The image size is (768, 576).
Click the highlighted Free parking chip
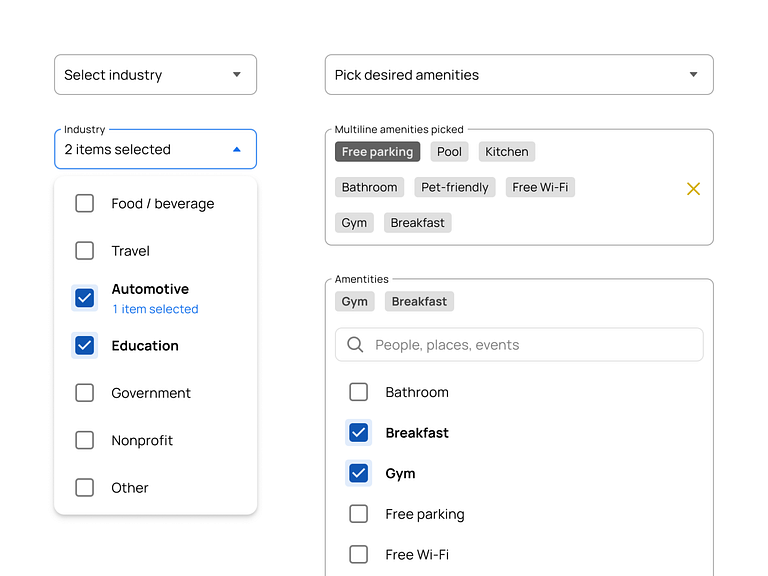[x=377, y=152]
